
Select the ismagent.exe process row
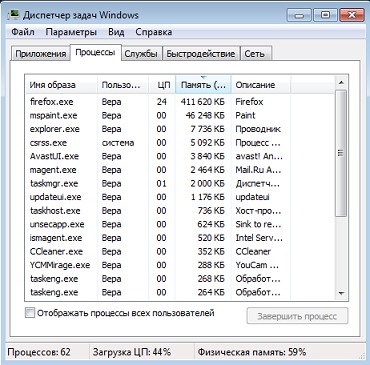click(x=180, y=238)
